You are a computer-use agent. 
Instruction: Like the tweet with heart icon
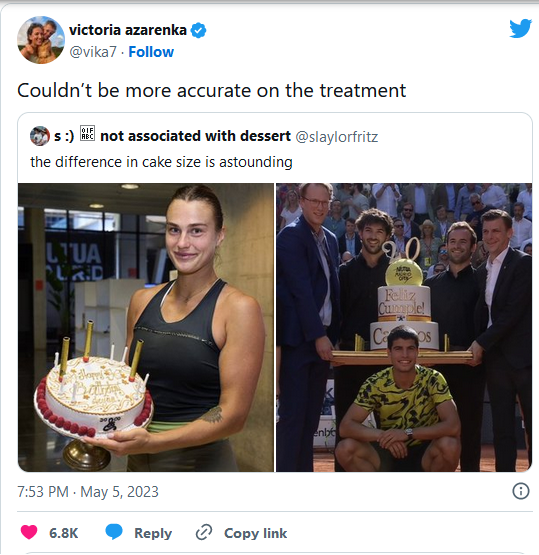click(29, 532)
